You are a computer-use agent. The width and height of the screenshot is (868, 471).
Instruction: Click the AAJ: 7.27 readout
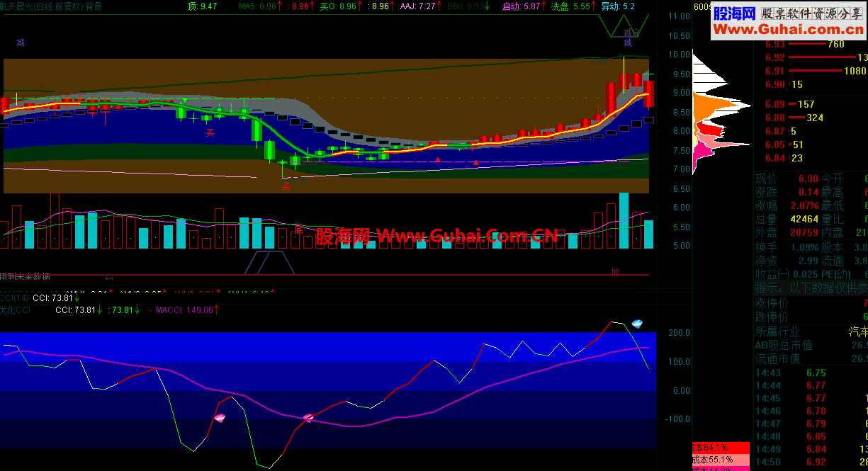click(420, 6)
